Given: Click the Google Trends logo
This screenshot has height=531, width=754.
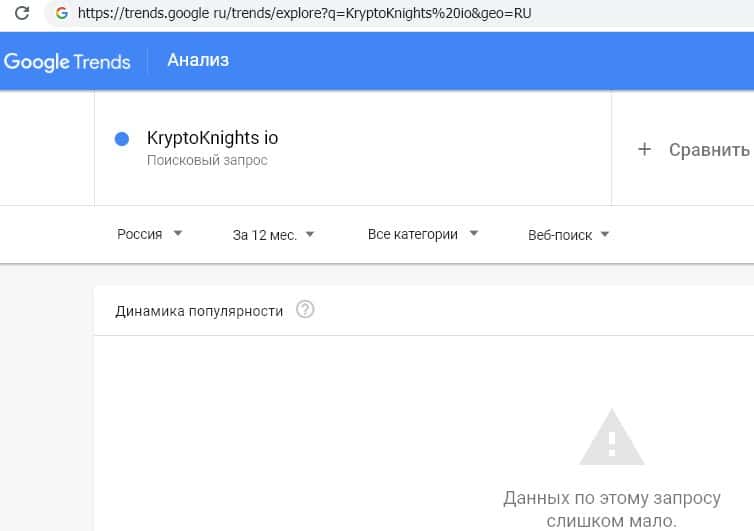Looking at the screenshot, I should [x=67, y=61].
